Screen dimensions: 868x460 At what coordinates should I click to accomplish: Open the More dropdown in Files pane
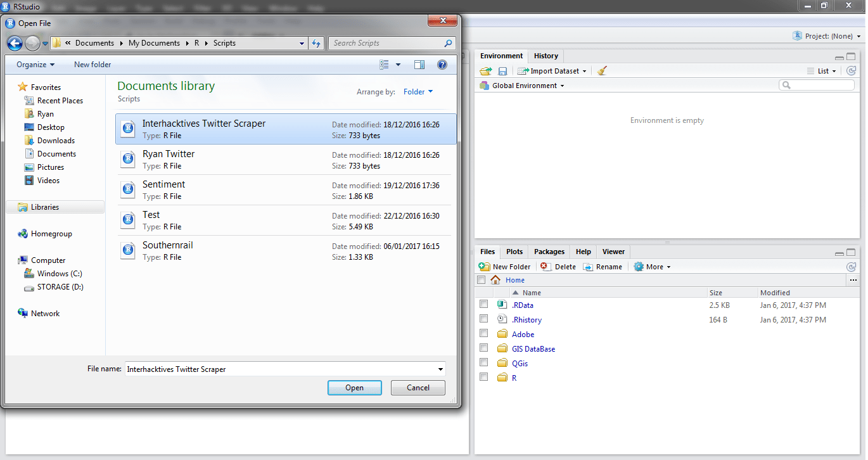click(652, 267)
